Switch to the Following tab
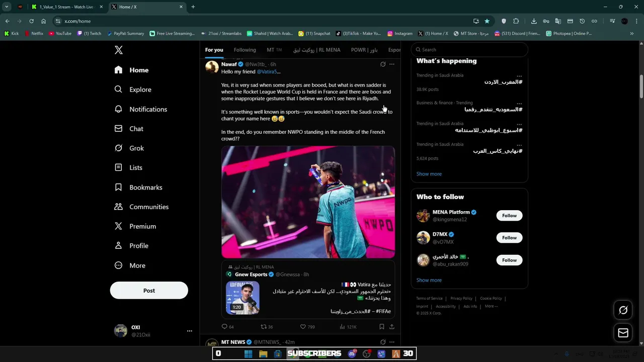The image size is (644, 362). tap(245, 50)
